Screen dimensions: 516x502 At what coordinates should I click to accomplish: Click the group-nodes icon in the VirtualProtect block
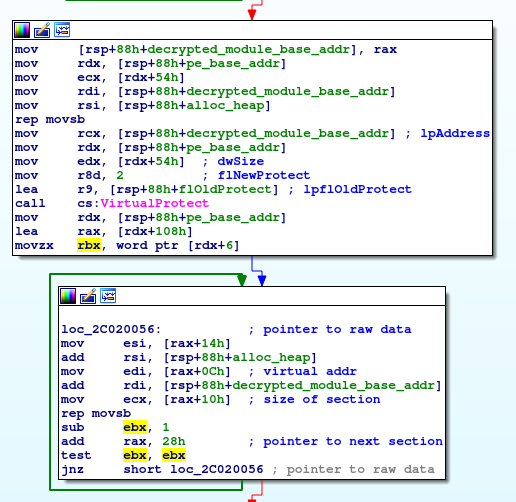(62, 30)
